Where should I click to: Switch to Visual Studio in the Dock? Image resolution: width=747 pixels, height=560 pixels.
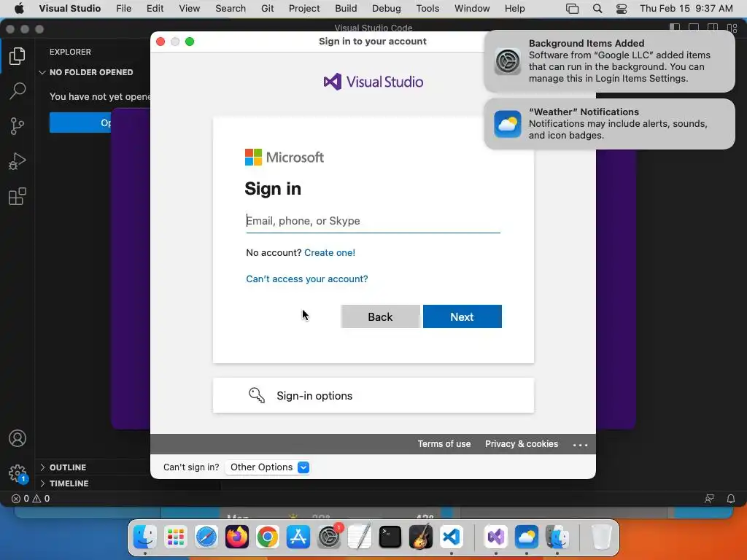496,537
